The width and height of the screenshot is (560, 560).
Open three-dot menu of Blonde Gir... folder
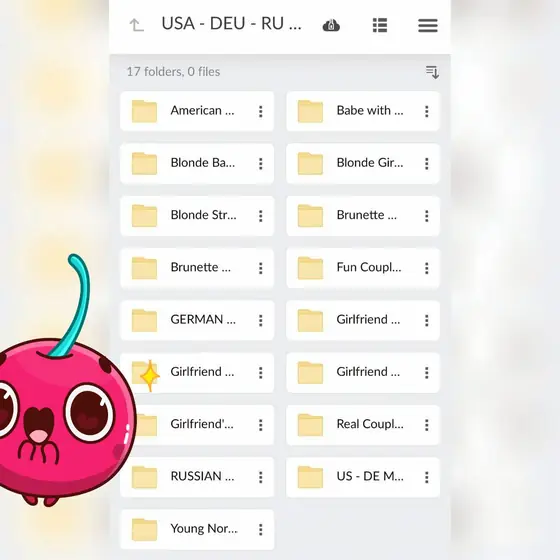tap(426, 164)
